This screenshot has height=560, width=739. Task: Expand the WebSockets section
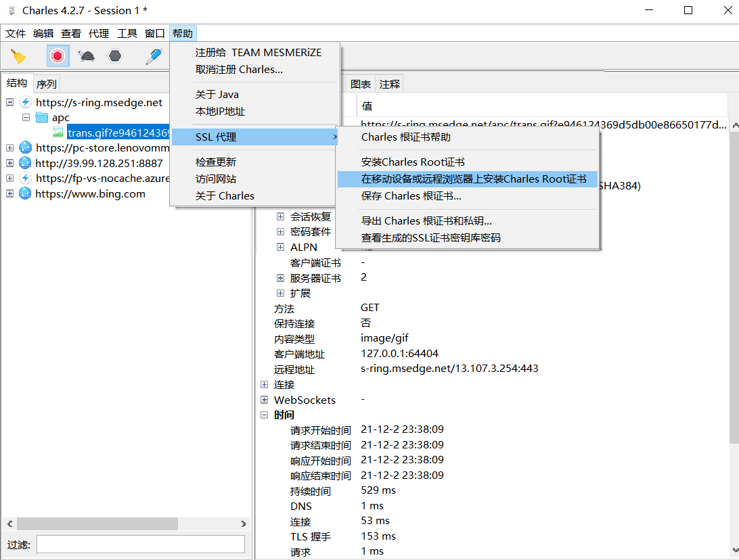[x=265, y=400]
